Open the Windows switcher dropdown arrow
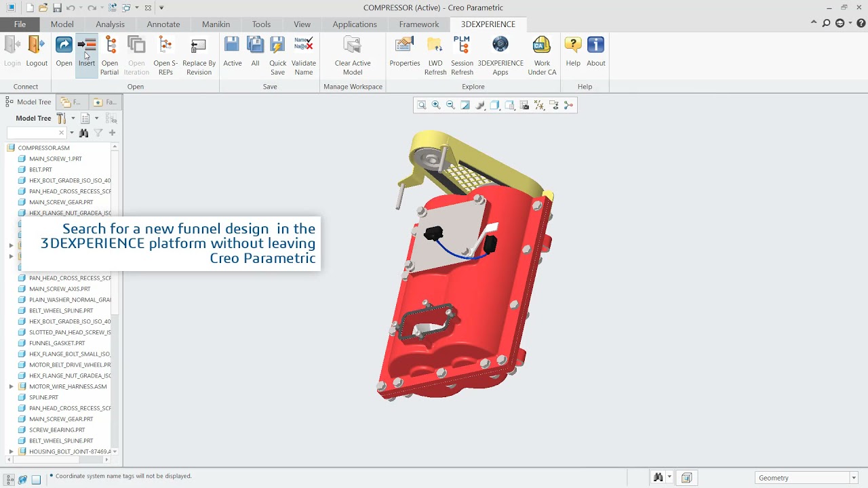The image size is (868, 488). [x=137, y=8]
